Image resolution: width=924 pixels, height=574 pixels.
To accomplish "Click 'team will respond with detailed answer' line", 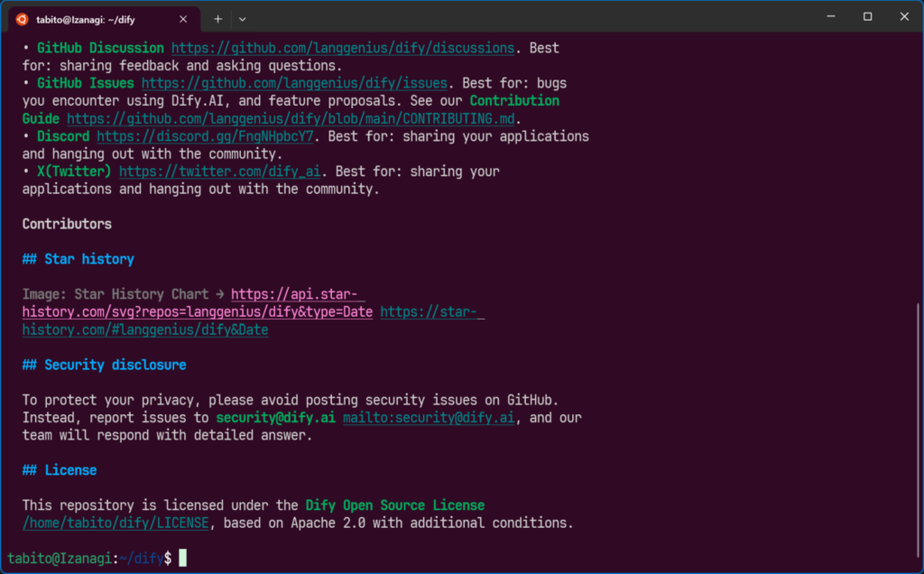I will click(167, 436).
